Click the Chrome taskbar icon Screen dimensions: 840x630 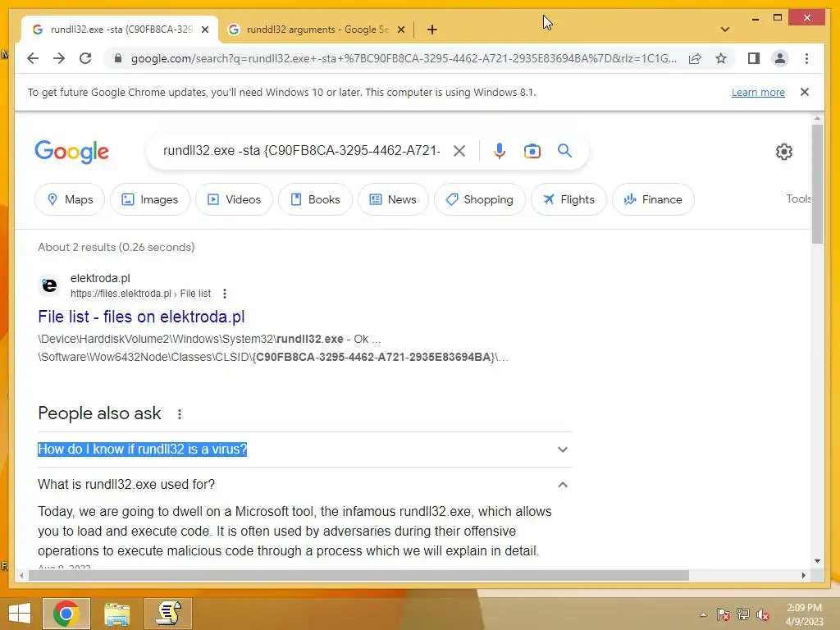point(66,614)
